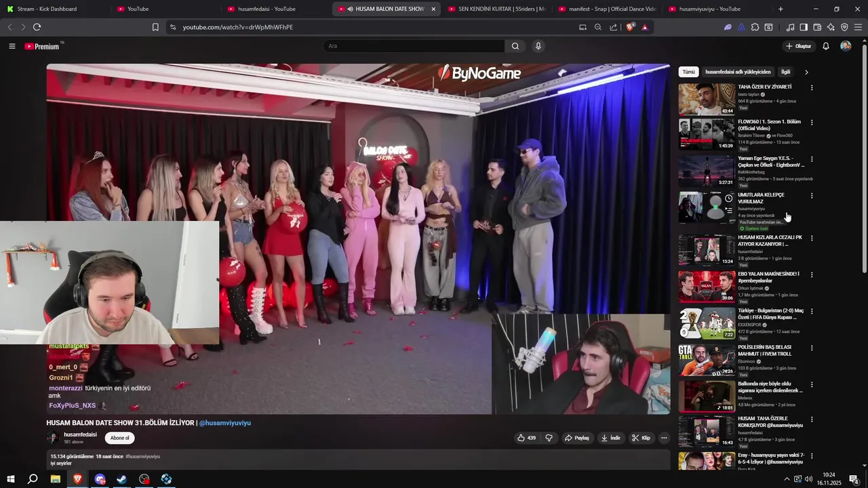This screenshot has height=488, width=868.
Task: Select the İlgili filter chip
Action: coord(785,72)
